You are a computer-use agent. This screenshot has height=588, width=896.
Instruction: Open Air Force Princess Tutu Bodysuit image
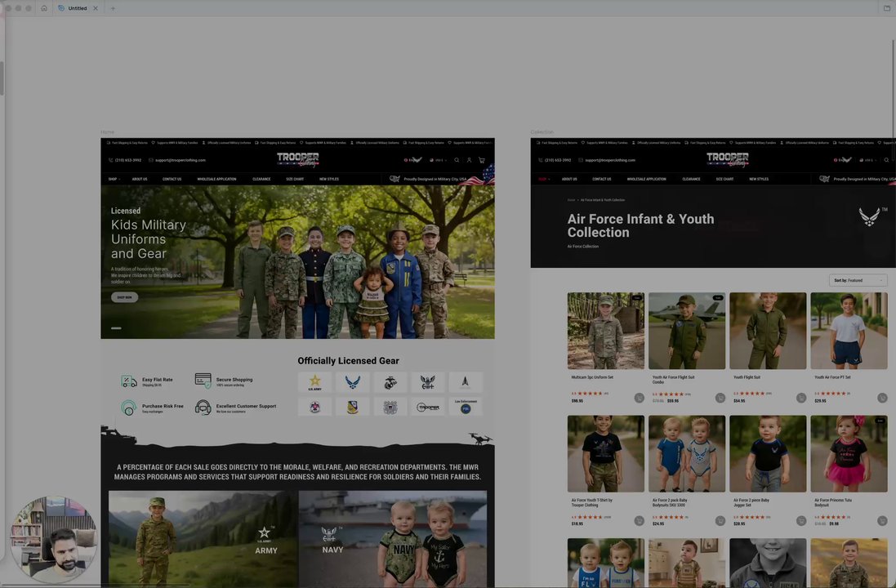tap(849, 454)
